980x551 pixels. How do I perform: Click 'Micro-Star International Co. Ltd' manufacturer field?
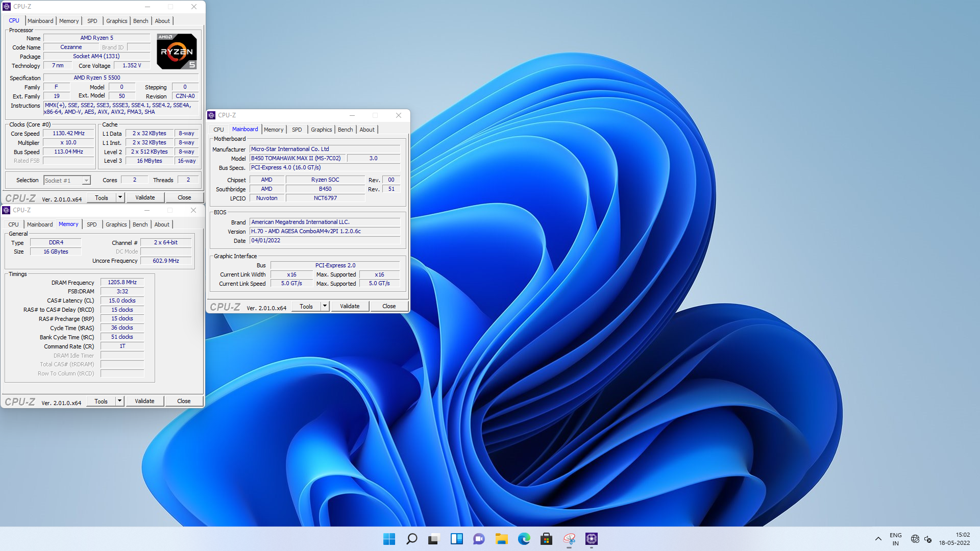click(x=325, y=149)
